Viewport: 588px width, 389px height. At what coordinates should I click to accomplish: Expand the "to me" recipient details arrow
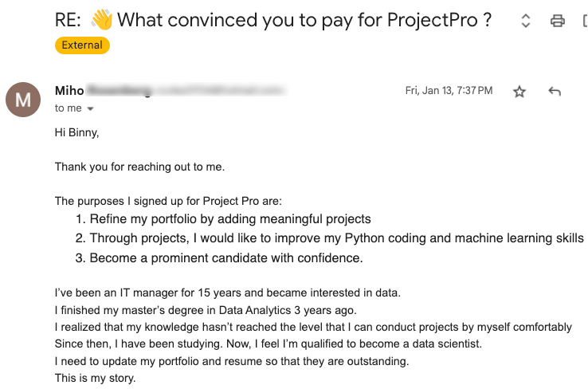pyautogui.click(x=90, y=108)
